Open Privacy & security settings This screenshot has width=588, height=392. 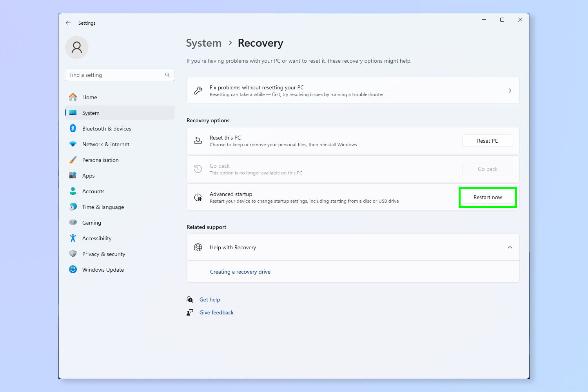[x=120, y=254]
